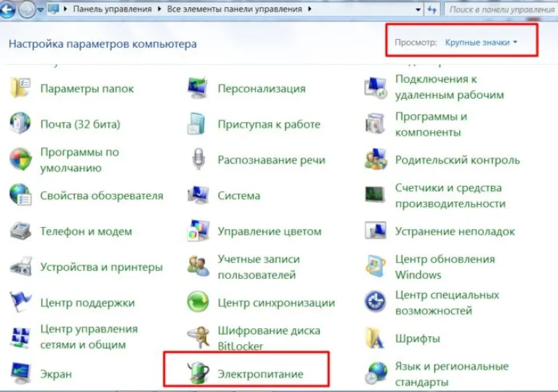Expand the Крупные значки view dropdown

481,42
